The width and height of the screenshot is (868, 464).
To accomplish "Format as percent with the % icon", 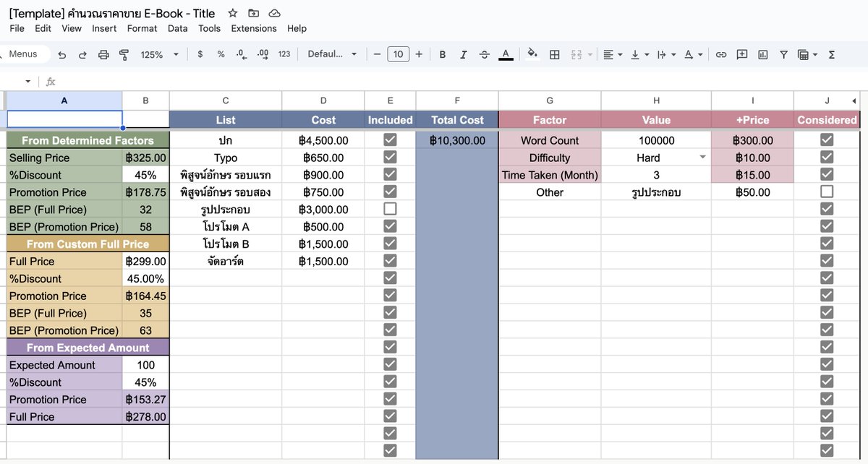I will point(221,54).
